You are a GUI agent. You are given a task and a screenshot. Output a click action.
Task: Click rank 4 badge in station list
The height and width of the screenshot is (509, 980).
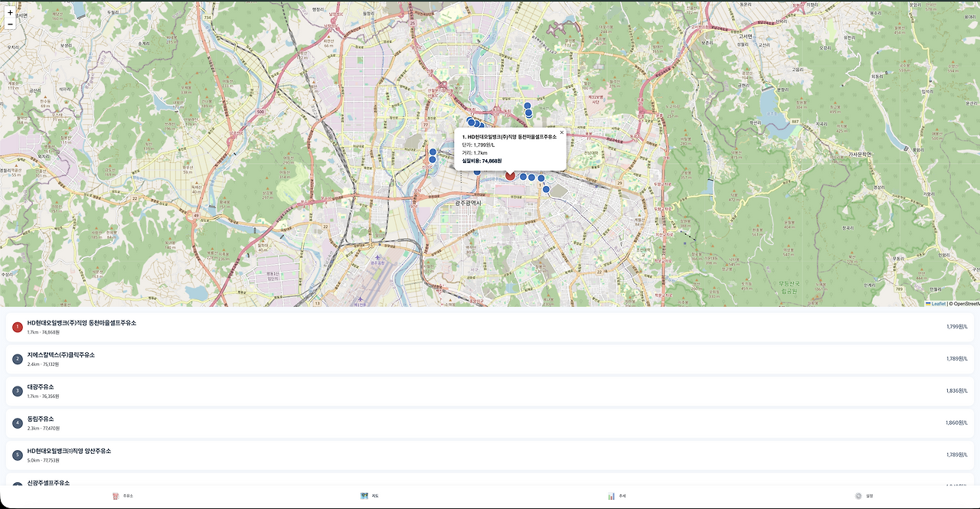tap(18, 423)
